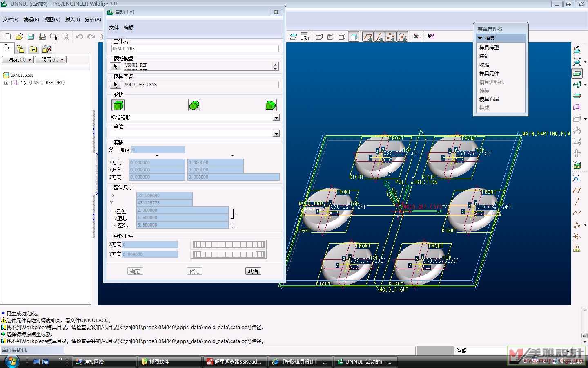Click the mold origin selection arrow button

[116, 85]
